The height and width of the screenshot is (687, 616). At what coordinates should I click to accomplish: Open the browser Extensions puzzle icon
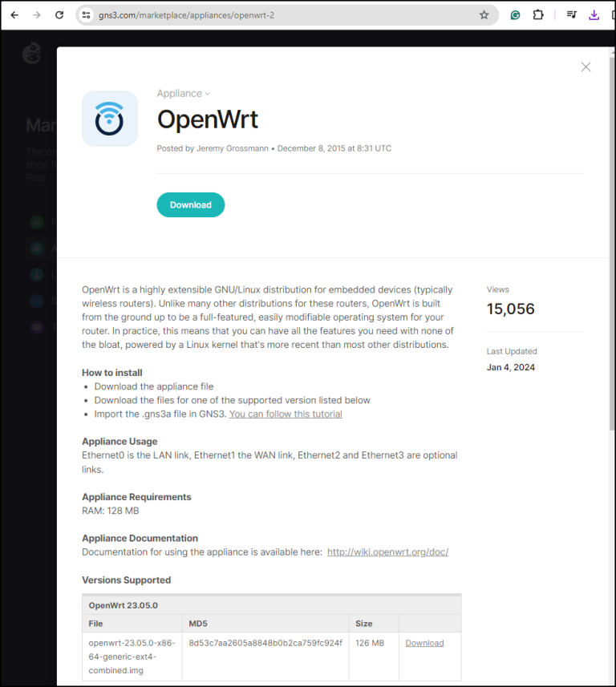pos(538,15)
